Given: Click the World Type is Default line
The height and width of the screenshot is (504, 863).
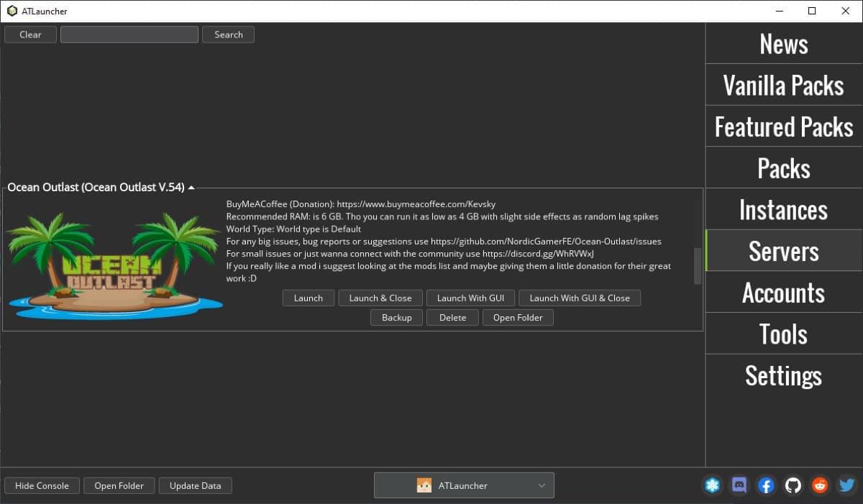Looking at the screenshot, I should 293,229.
